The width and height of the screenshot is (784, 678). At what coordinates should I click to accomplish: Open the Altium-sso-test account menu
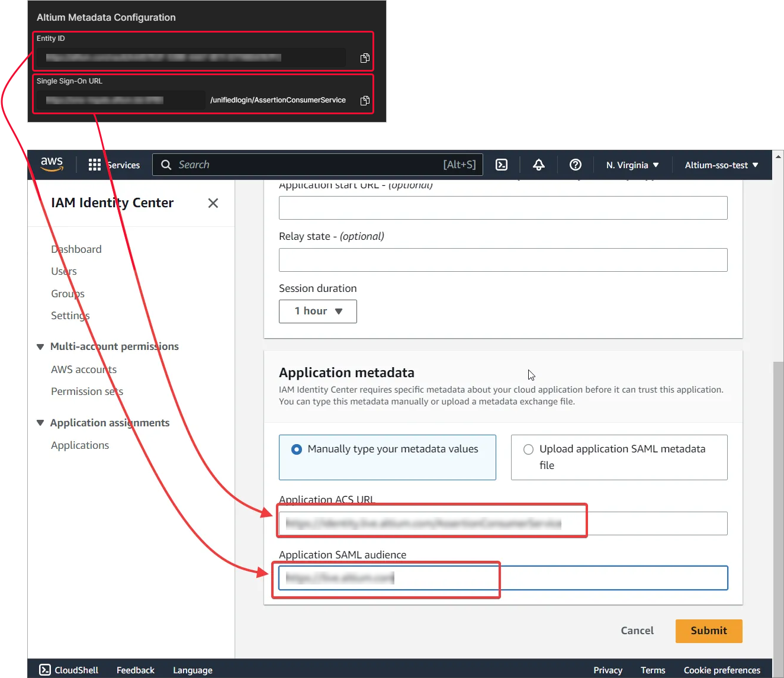point(722,165)
